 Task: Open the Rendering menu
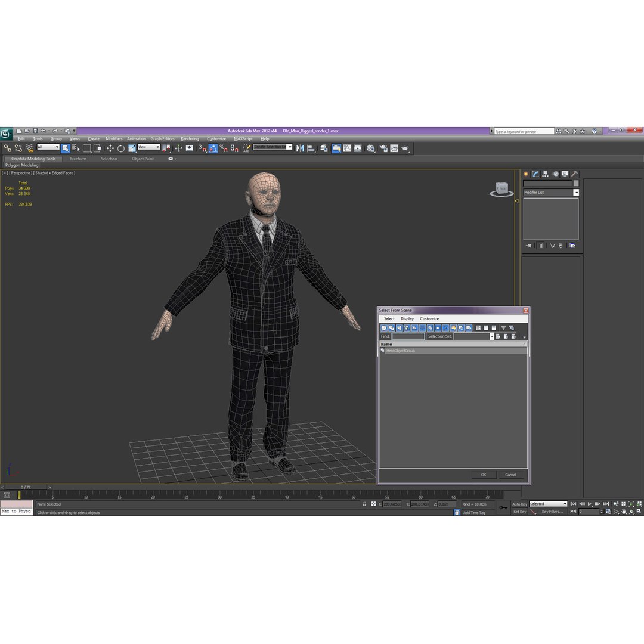click(190, 139)
